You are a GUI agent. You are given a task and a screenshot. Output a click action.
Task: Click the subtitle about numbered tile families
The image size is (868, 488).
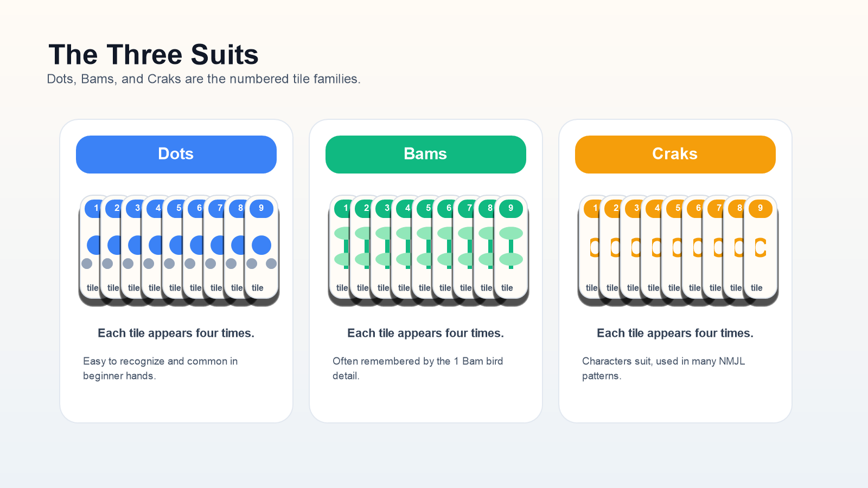point(203,79)
